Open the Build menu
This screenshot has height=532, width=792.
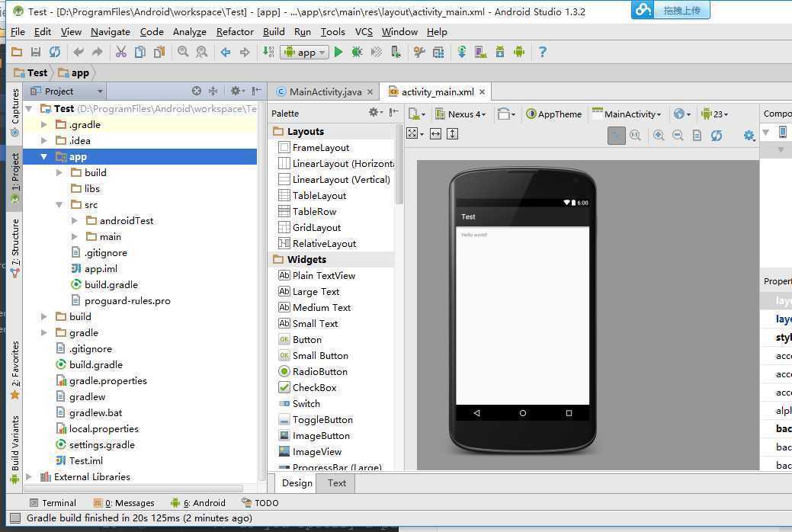(274, 32)
